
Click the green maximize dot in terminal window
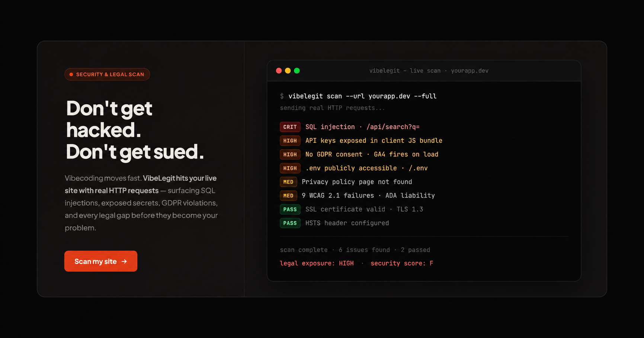tap(297, 71)
